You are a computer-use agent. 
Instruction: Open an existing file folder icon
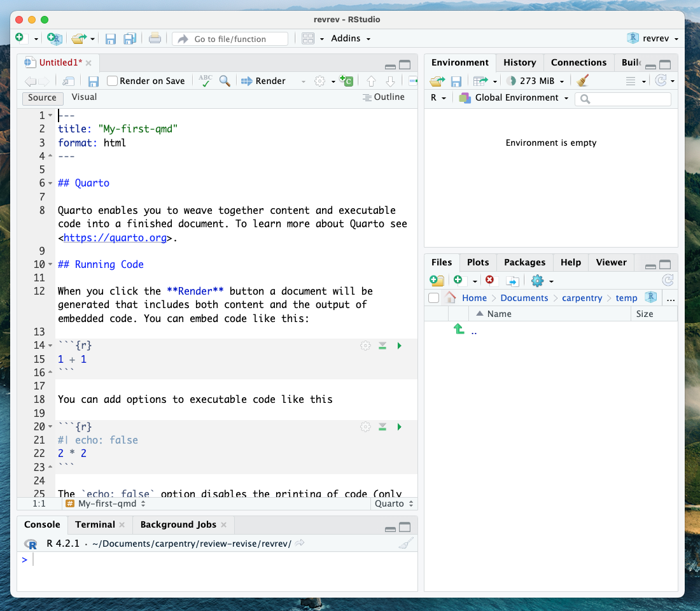79,38
